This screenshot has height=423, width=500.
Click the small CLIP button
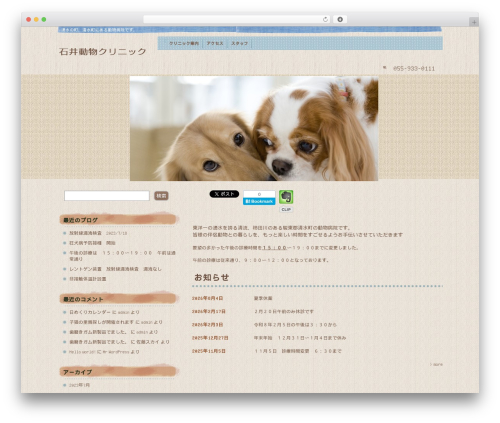click(x=286, y=209)
